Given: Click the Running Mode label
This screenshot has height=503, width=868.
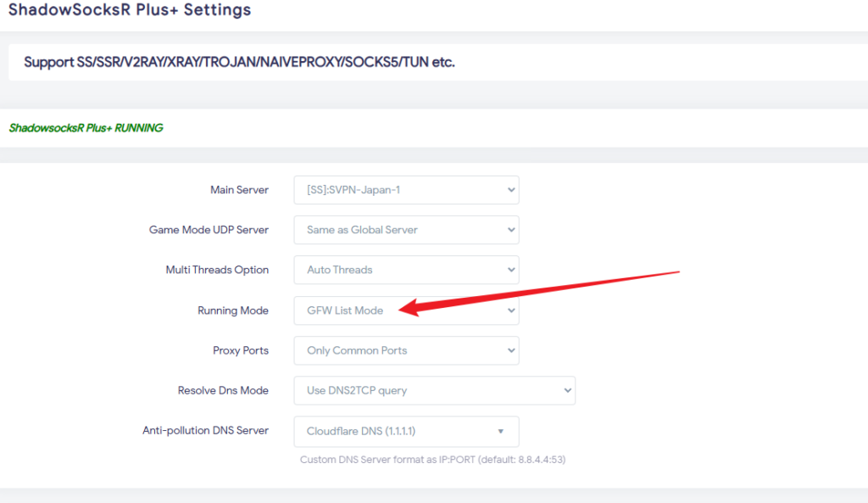Looking at the screenshot, I should [233, 310].
